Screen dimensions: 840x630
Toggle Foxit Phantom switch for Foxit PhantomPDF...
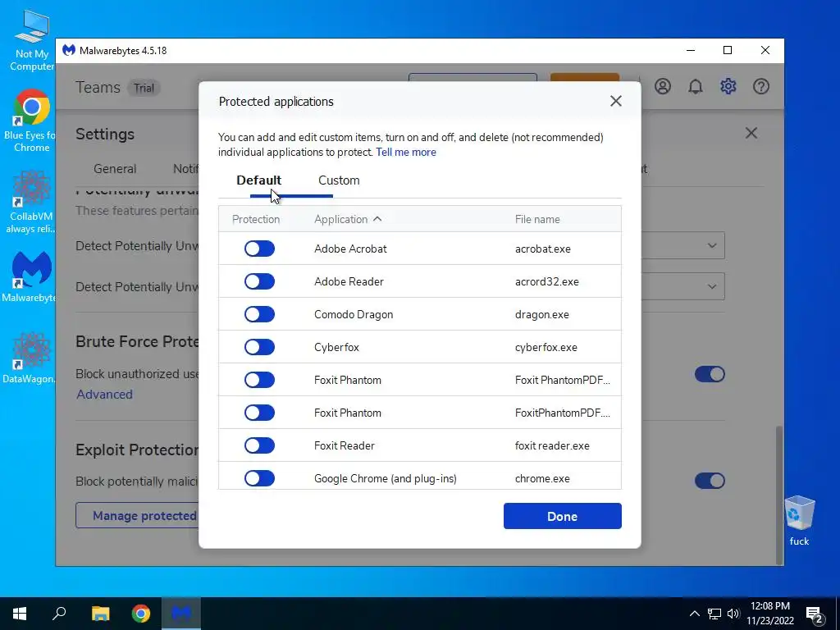(x=259, y=380)
